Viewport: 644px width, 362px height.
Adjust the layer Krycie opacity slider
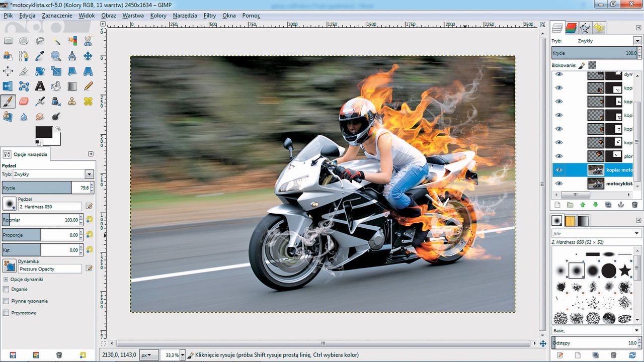[x=596, y=53]
